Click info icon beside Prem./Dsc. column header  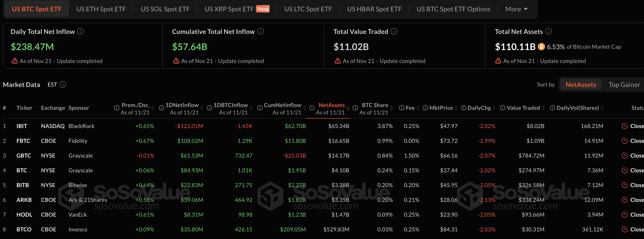coord(116,108)
